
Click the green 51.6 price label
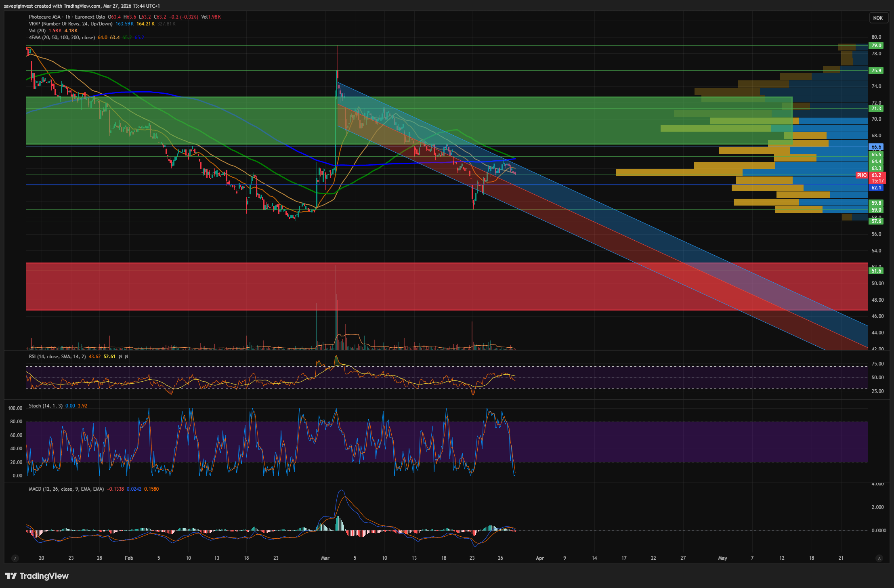pyautogui.click(x=876, y=271)
